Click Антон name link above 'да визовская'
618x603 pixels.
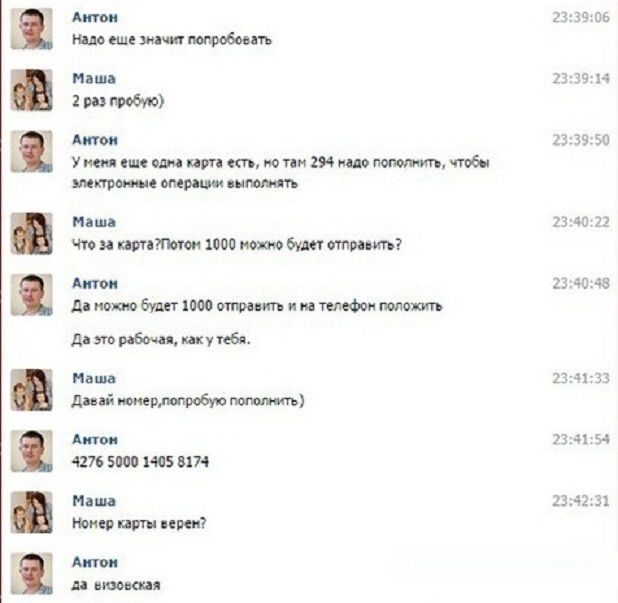pyautogui.click(x=95, y=562)
